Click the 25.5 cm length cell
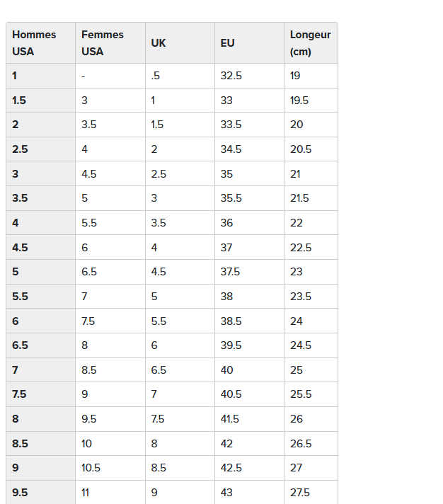 301,394
